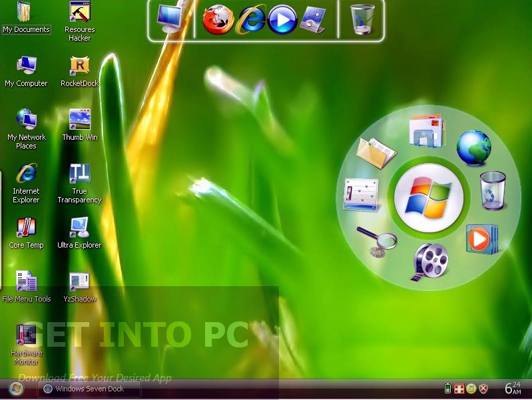
Task: Click the magnifying glass search icon in the circular dock
Action: (x=378, y=241)
